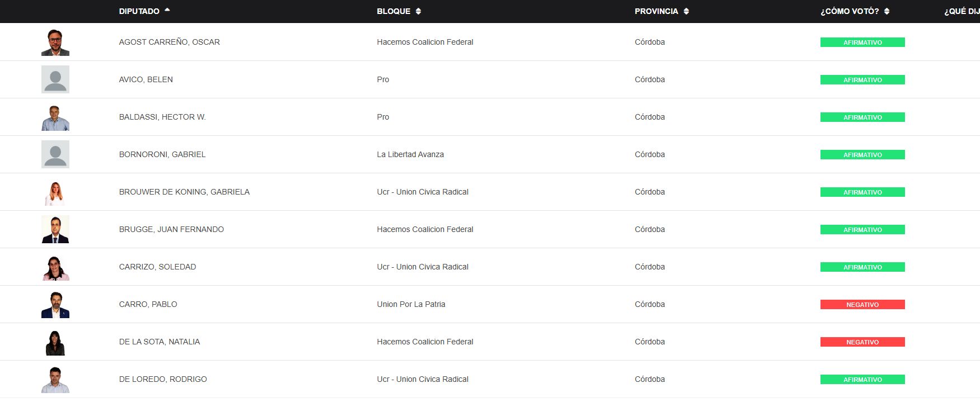Click Gabriel Bornoroni's placeholder avatar
980x402 pixels.
[55, 154]
